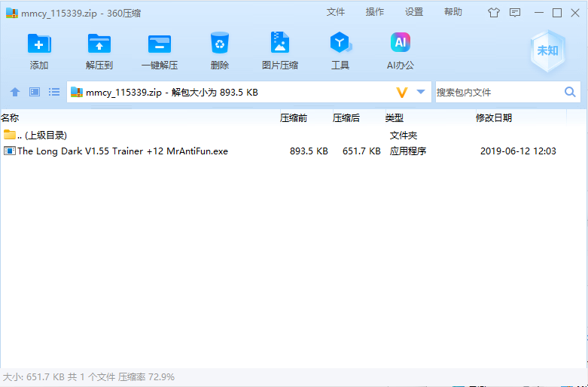The width and height of the screenshot is (588, 387).
Task: Click the skin (shirt) icon in title bar
Action: (x=493, y=13)
